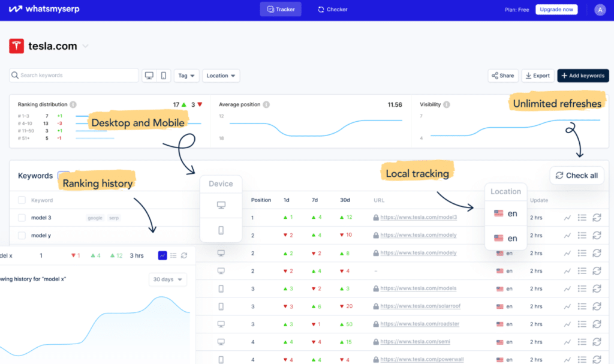Show history chart for roadster row
Viewport: 614px width, 364px height.
click(x=567, y=324)
